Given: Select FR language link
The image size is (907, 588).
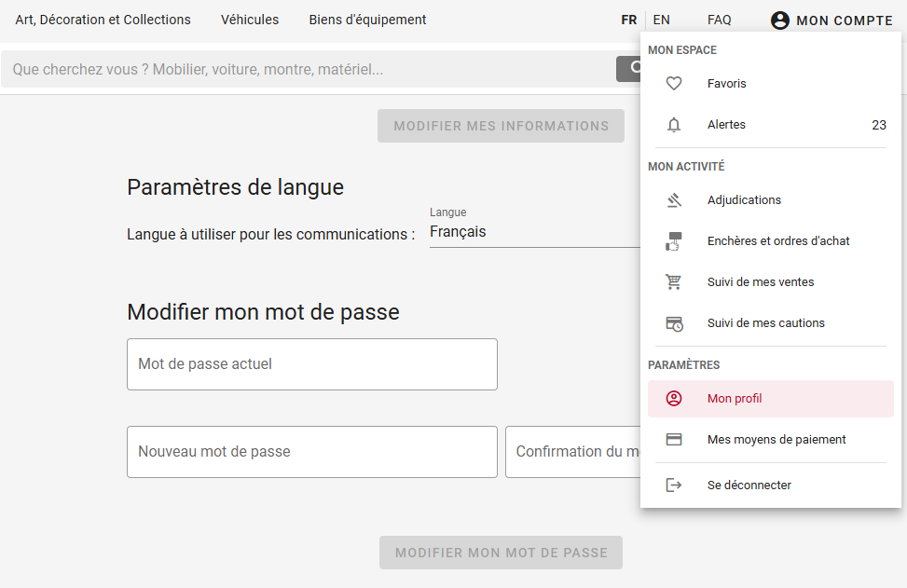Looking at the screenshot, I should point(629,20).
